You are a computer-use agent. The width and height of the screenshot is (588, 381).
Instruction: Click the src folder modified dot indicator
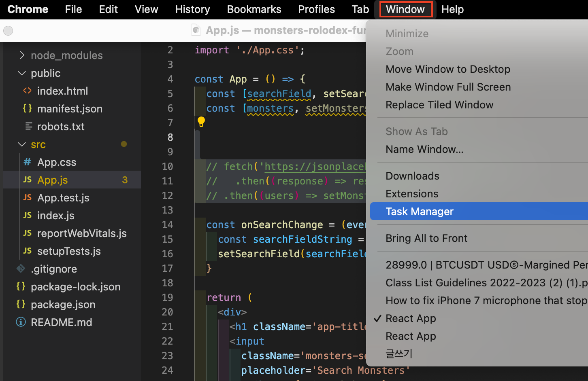124,144
